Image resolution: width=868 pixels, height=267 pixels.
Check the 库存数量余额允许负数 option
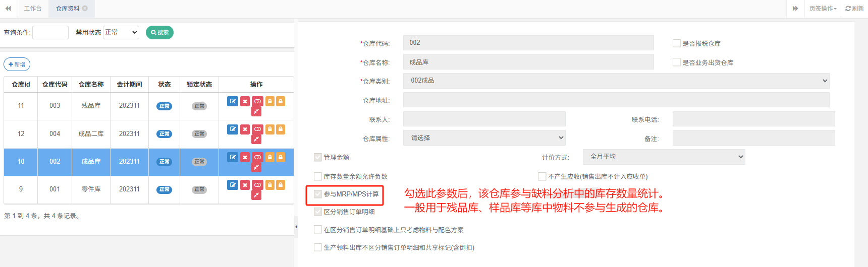point(318,176)
